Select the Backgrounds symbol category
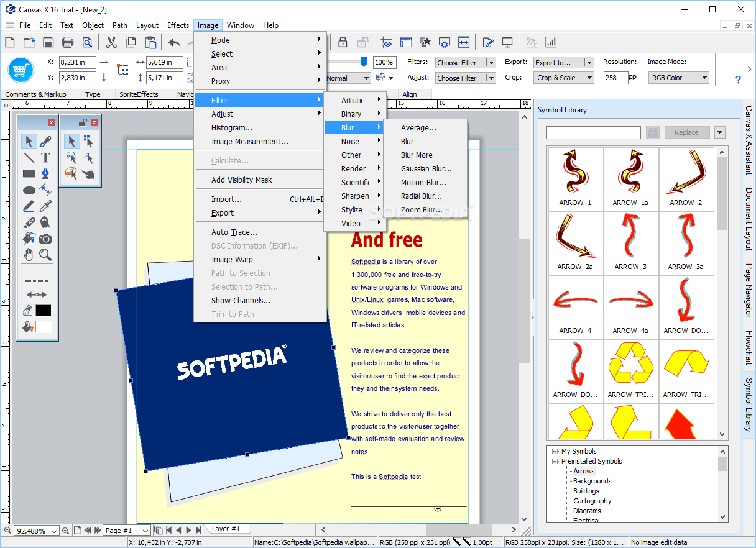 (x=592, y=481)
